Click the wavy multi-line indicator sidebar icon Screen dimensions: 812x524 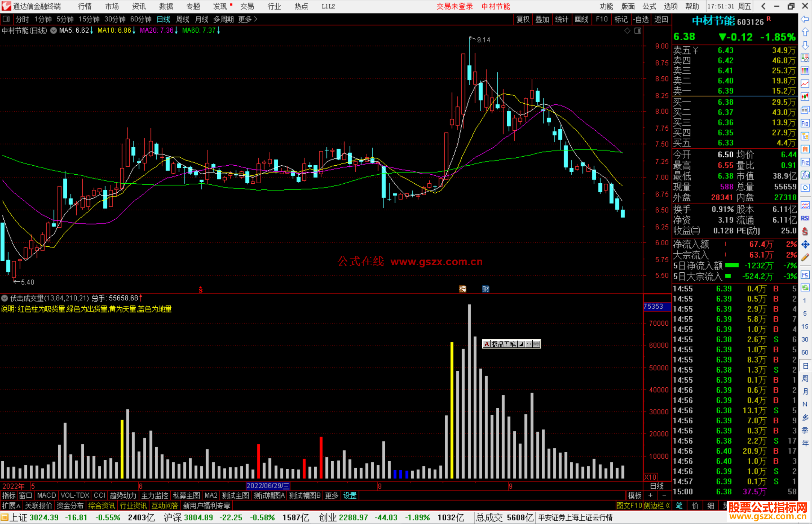pyautogui.click(x=805, y=205)
